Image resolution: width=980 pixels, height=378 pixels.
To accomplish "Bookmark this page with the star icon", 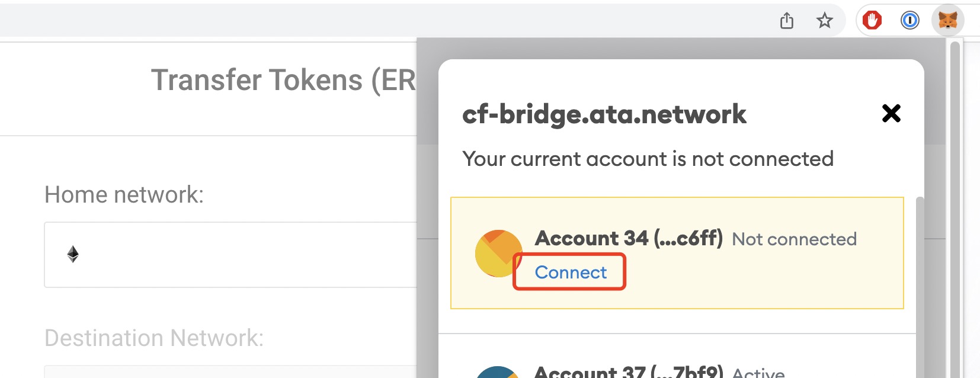I will tap(824, 21).
